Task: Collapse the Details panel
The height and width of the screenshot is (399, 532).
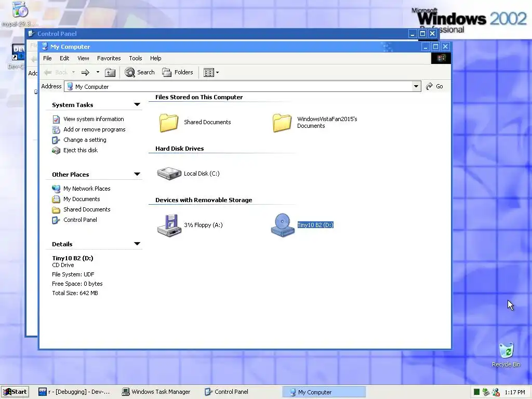Action: pyautogui.click(x=137, y=244)
